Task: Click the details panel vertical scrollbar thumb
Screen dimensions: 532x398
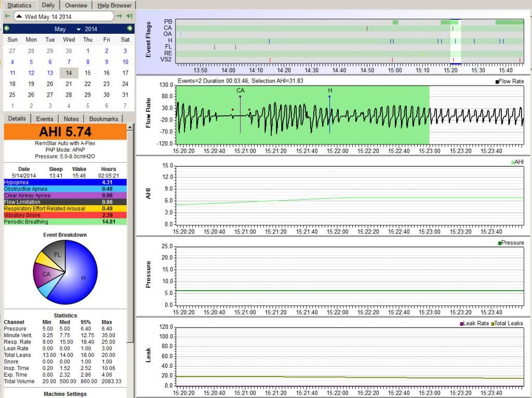Action: (x=130, y=236)
